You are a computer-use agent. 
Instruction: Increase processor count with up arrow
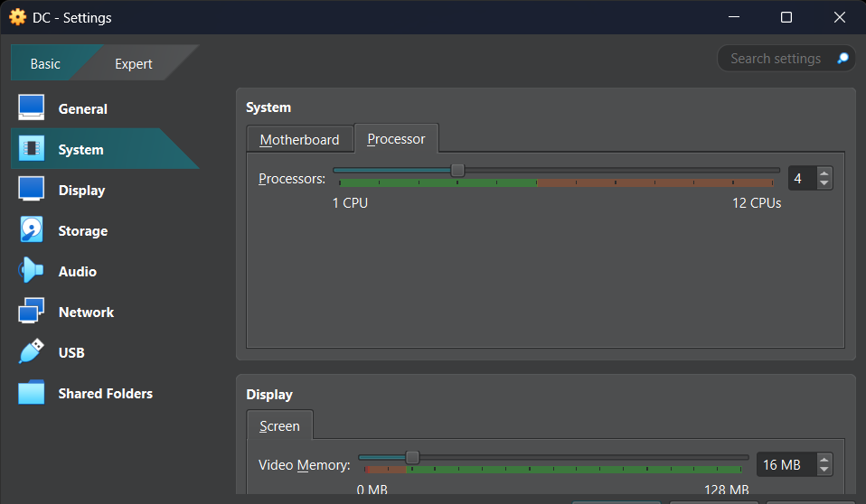[824, 173]
